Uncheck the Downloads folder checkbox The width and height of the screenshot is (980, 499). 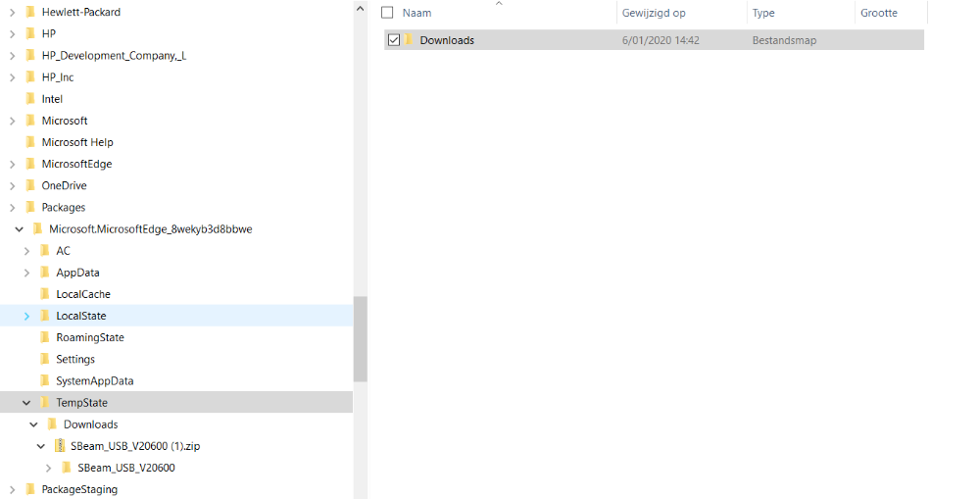tap(394, 40)
